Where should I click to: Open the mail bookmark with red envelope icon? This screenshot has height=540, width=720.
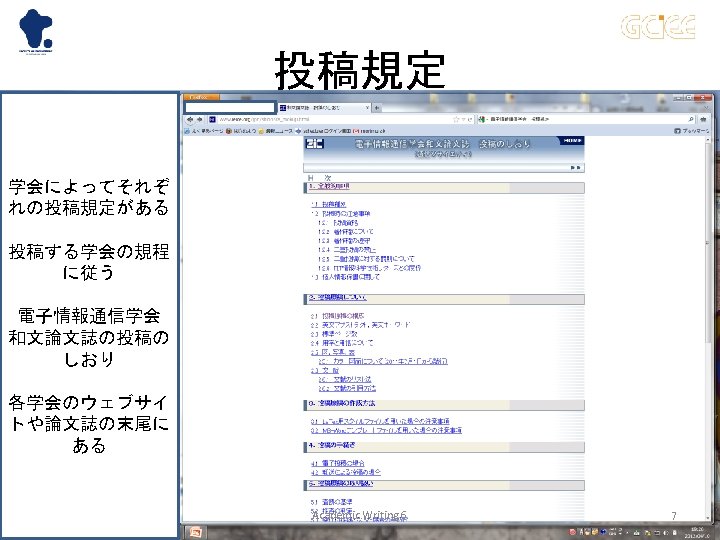coord(369,131)
